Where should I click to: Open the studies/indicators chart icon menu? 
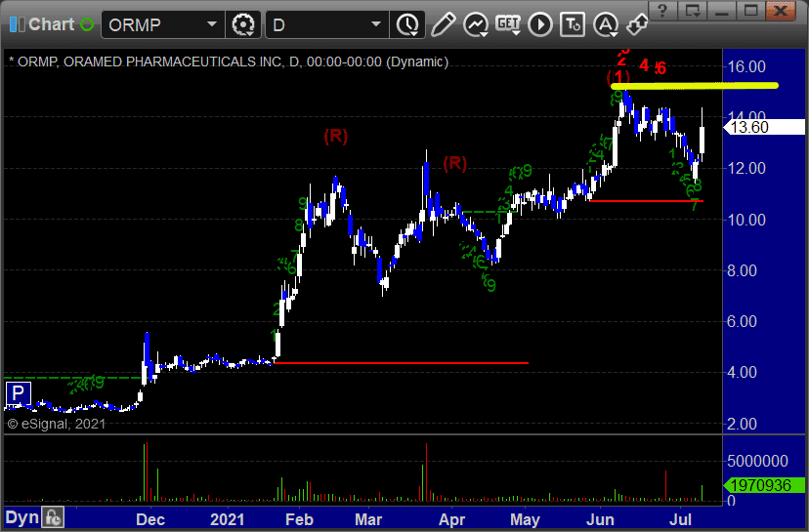click(476, 24)
